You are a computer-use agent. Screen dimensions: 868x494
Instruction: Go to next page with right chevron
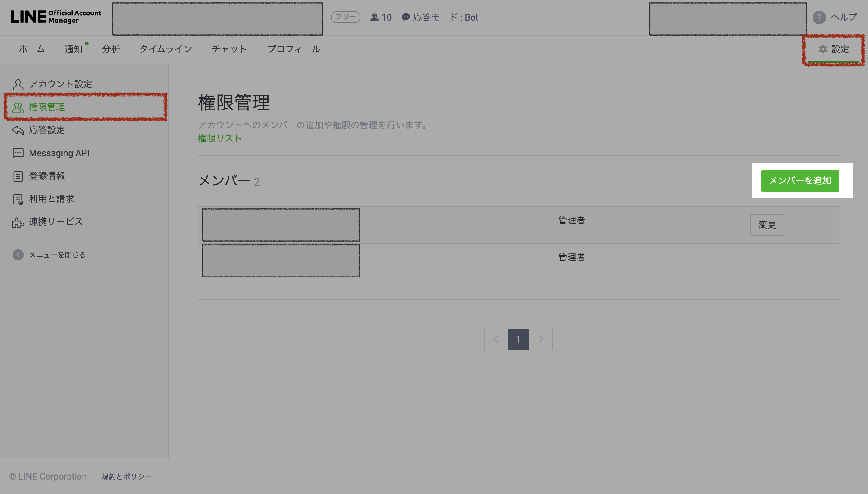540,339
